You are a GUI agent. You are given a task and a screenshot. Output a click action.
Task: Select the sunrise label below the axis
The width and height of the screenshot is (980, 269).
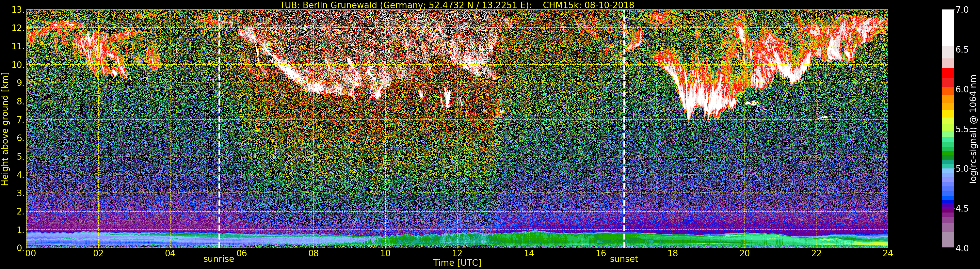(219, 259)
